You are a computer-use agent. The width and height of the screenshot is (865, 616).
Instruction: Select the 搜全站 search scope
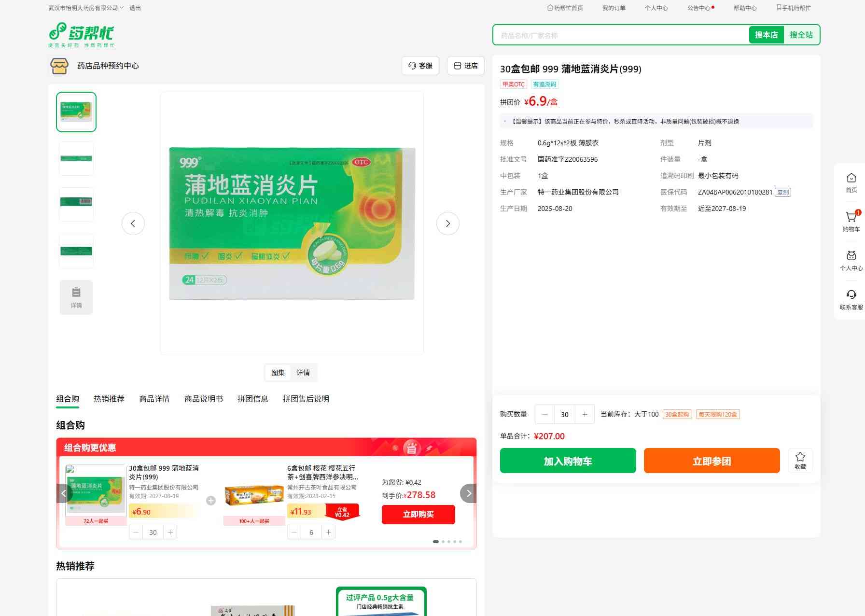coord(801,35)
